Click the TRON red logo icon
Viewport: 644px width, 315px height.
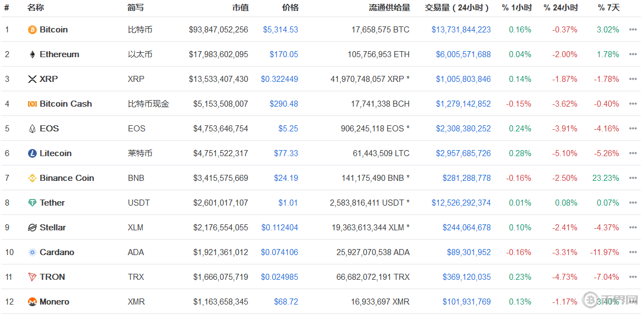coord(32,277)
